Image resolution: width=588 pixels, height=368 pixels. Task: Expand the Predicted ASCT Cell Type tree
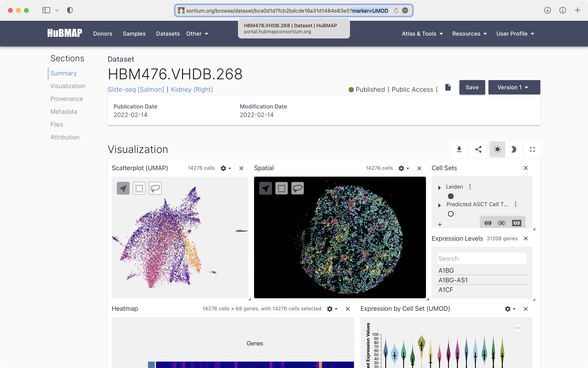pos(439,205)
